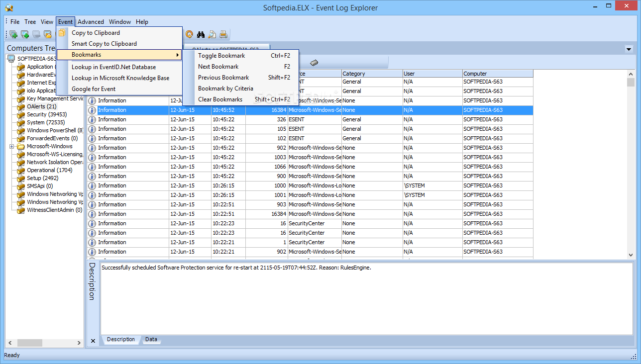Expand the Microsoft-Windows tree node
The image size is (641, 364).
(x=12, y=147)
